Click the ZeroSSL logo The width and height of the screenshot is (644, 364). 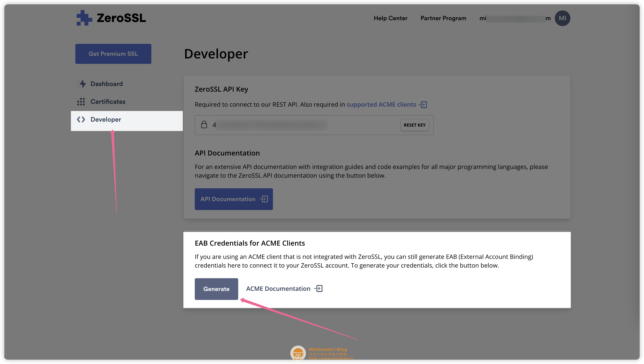click(x=111, y=18)
